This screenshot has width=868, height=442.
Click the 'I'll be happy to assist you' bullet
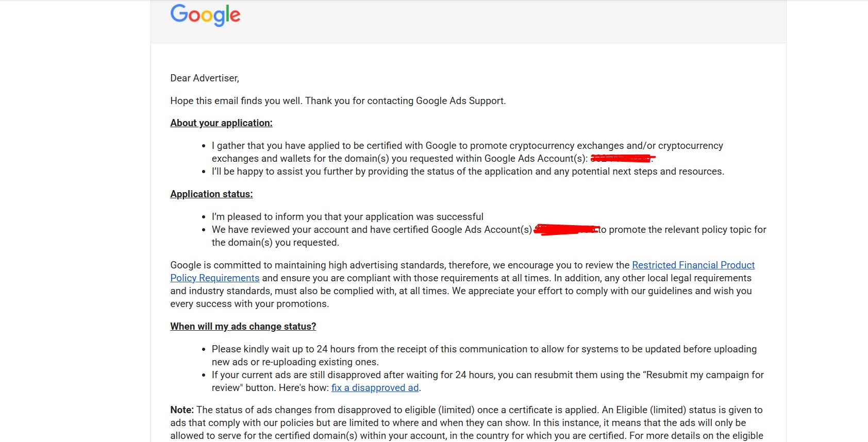pos(468,171)
